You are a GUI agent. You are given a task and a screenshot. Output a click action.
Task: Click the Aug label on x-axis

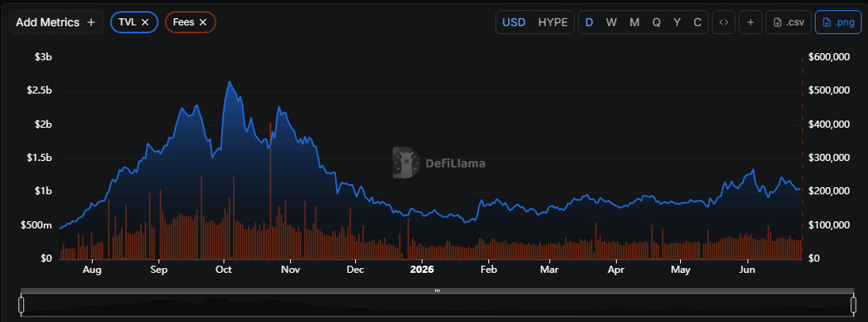(x=92, y=270)
